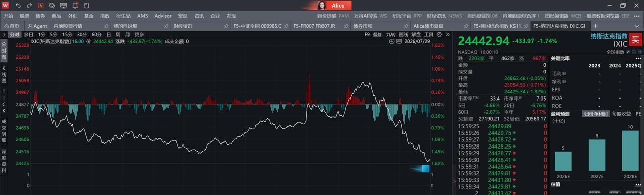Open the Advisor menu

[163, 16]
